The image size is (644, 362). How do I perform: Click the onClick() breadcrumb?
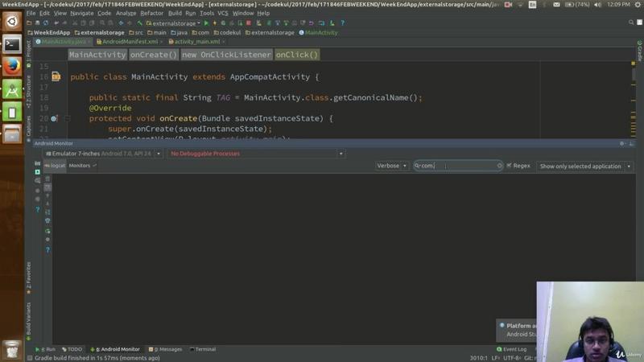coord(296,55)
